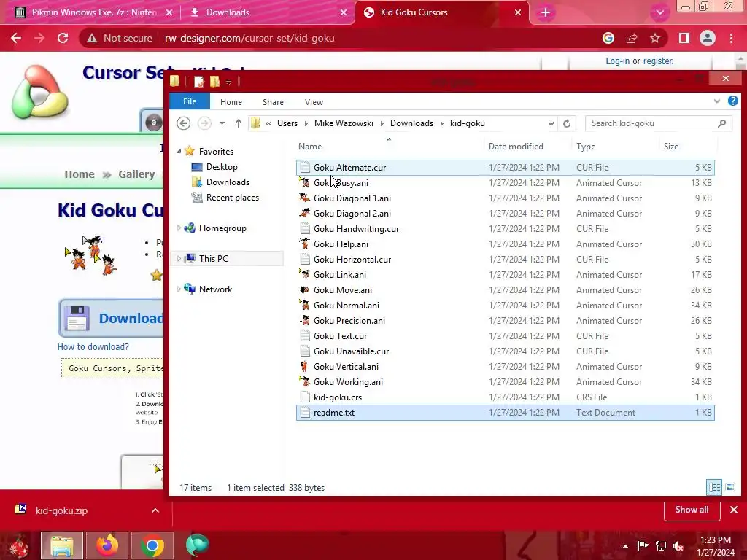Click Show all downloads button
The width and height of the screenshot is (747, 560).
coord(692,510)
